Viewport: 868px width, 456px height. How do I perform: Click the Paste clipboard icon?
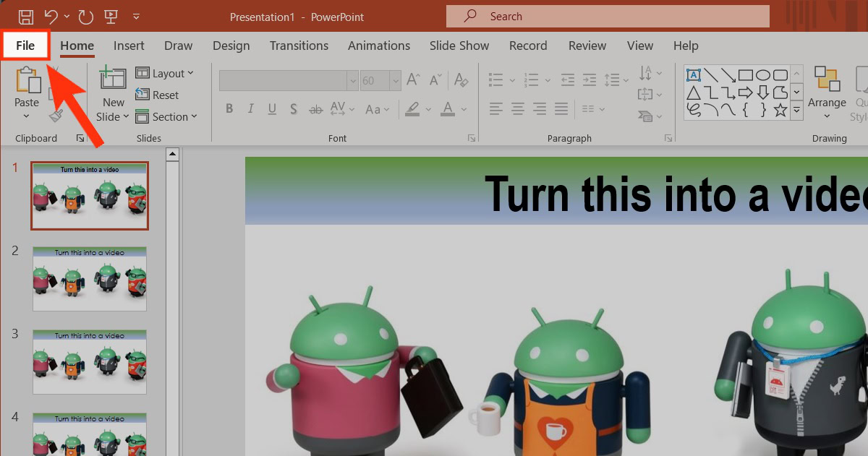pyautogui.click(x=27, y=81)
